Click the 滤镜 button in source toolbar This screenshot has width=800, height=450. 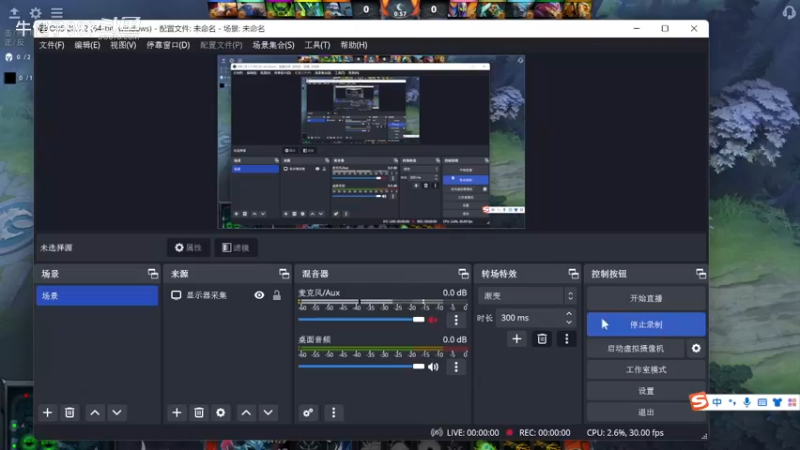[236, 247]
